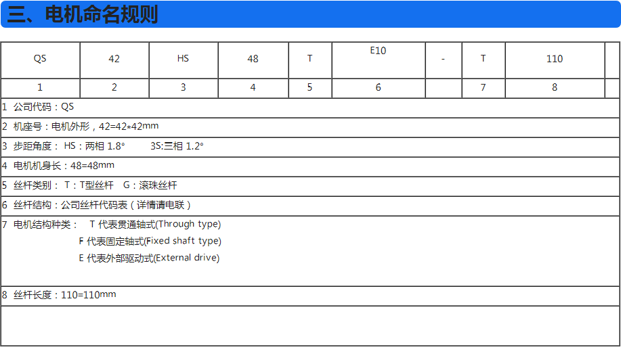Click the 110 cell in the model row
The image size is (621, 364).
555,59
